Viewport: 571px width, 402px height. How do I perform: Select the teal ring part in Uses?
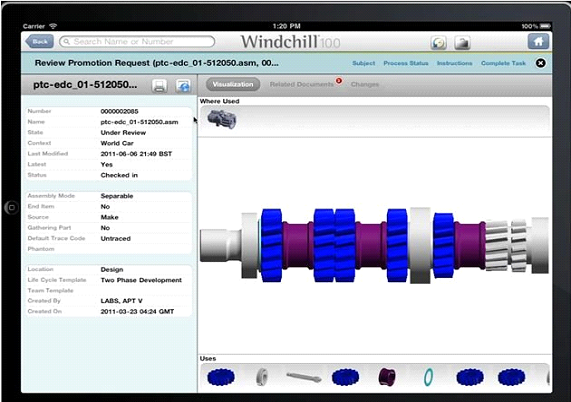(x=429, y=377)
